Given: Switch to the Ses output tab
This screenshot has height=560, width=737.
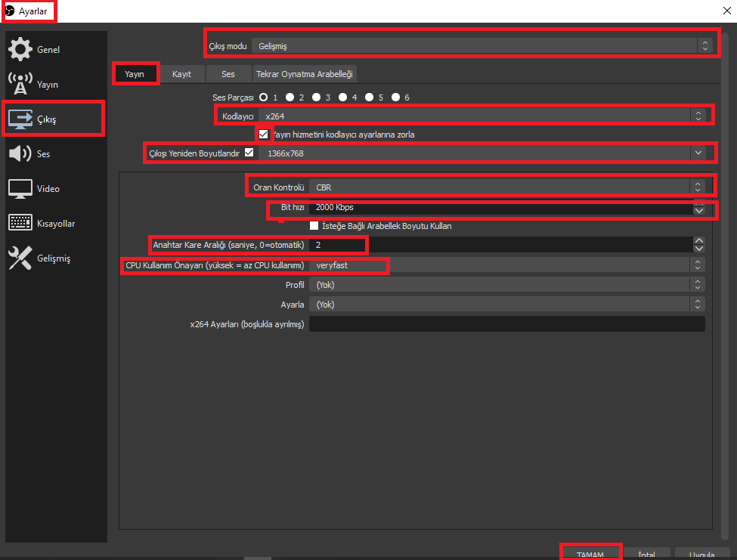Looking at the screenshot, I should [x=228, y=74].
